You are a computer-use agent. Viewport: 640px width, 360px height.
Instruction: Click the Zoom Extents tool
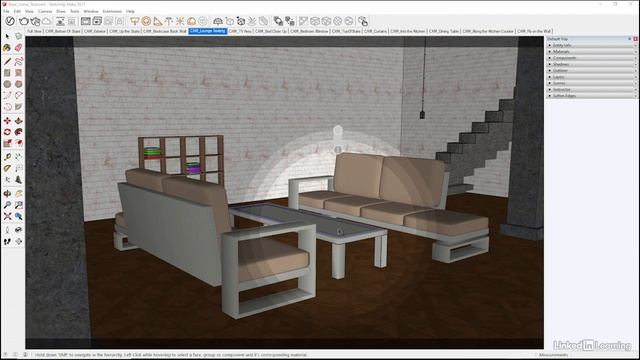[7, 216]
